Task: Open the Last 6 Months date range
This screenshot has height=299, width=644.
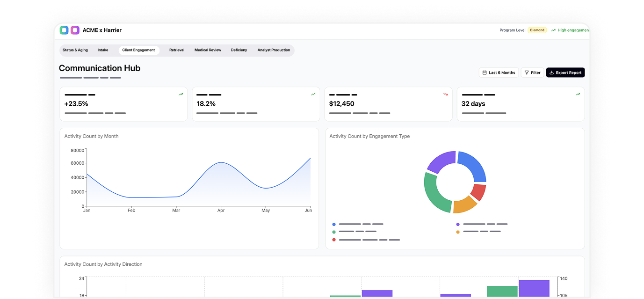Action: [499, 73]
